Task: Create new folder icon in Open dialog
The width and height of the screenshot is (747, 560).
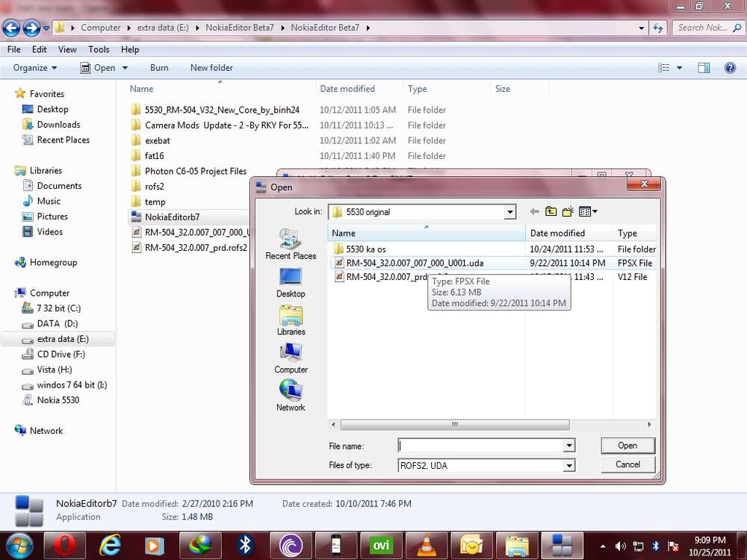Action: pyautogui.click(x=568, y=211)
